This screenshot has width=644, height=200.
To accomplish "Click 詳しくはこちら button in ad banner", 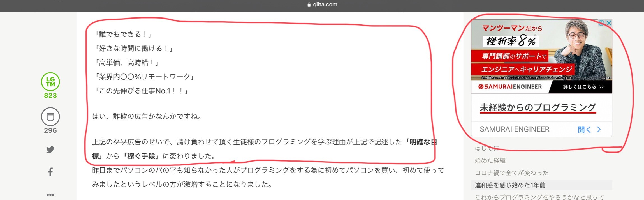I will (583, 87).
